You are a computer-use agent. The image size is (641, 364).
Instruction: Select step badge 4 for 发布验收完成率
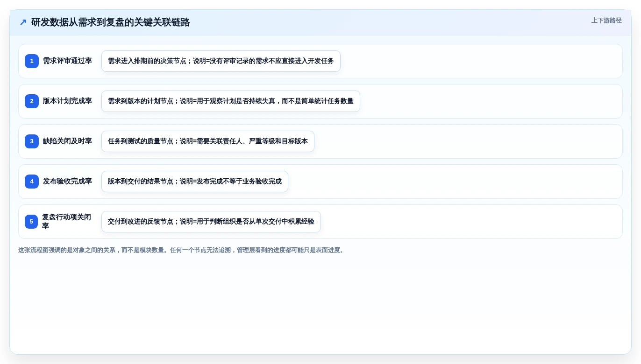click(x=32, y=182)
